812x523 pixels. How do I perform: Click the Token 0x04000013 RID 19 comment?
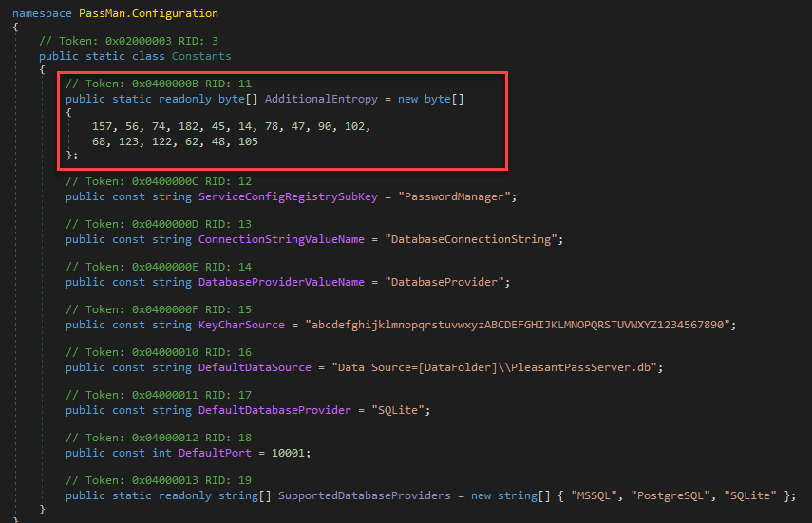point(159,480)
